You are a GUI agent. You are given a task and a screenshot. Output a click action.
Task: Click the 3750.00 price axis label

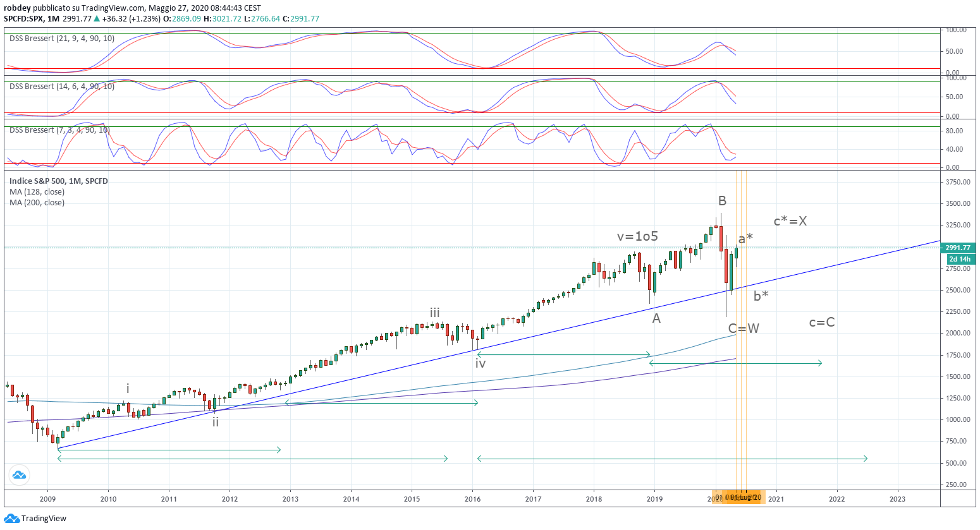[x=958, y=182]
